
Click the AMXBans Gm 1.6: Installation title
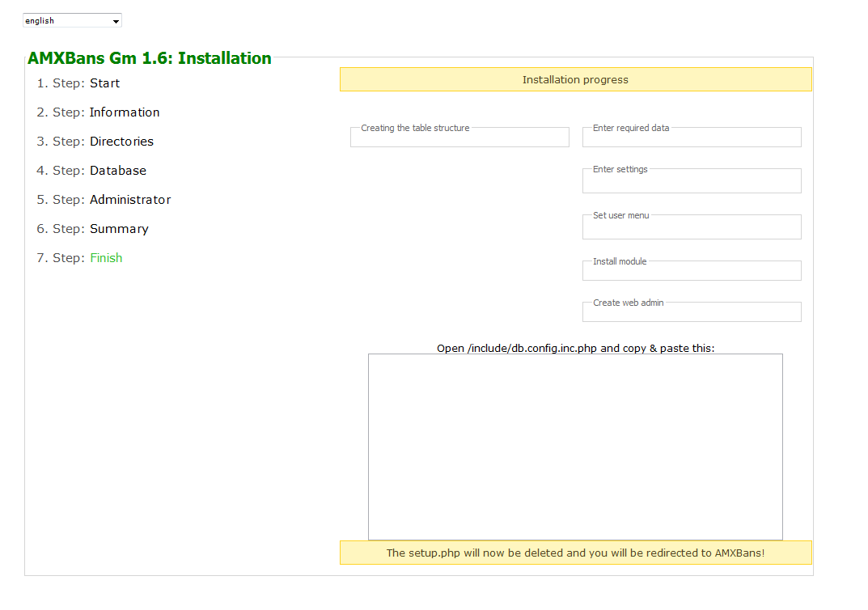pos(150,58)
